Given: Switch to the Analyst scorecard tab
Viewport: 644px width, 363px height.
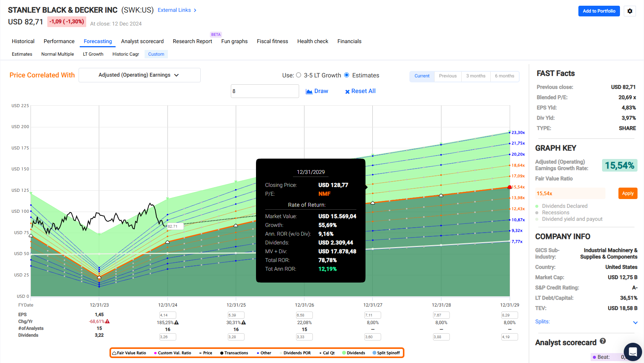Looking at the screenshot, I should [142, 41].
